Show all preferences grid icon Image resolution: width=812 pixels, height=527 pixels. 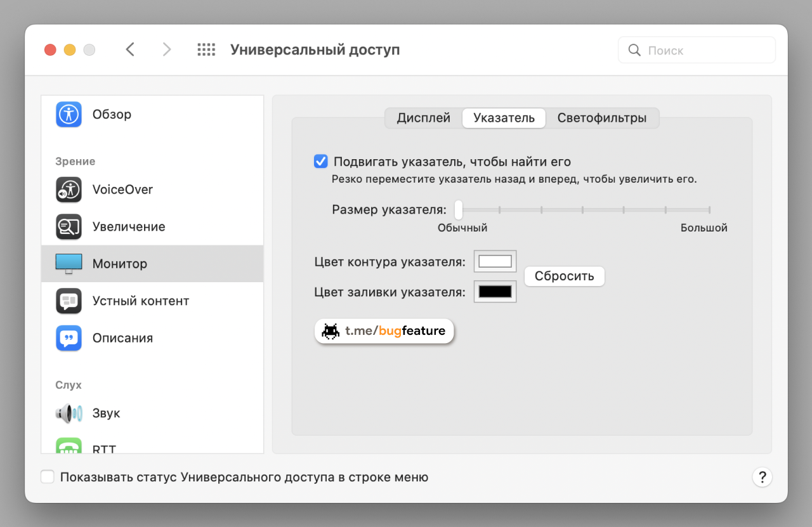click(x=206, y=49)
